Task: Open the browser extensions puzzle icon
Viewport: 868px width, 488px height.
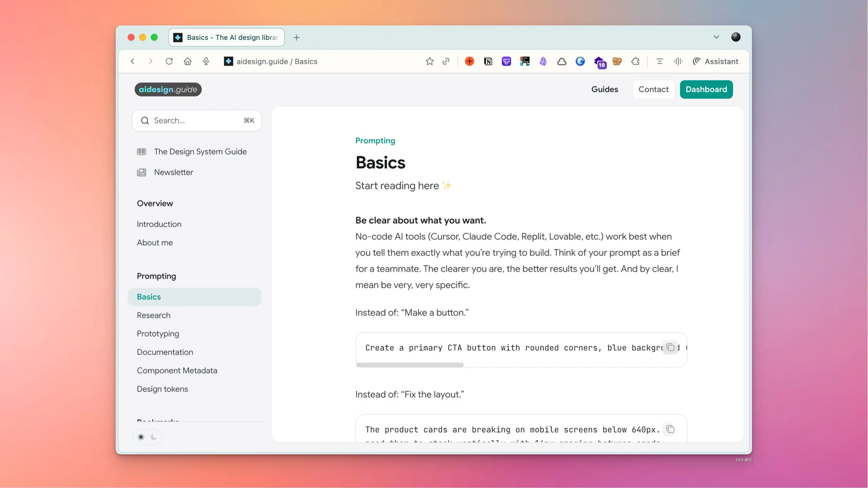Action: point(635,61)
